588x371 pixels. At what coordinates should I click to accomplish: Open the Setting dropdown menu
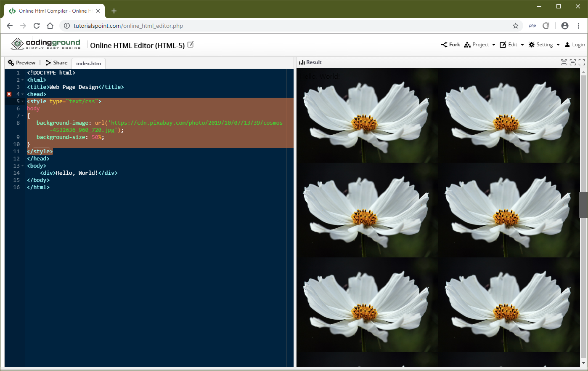tap(544, 45)
